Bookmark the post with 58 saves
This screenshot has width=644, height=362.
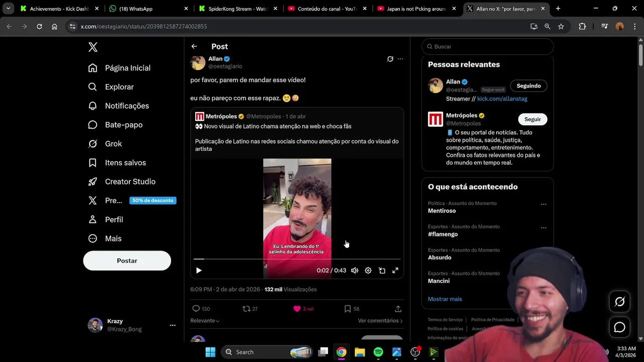(x=352, y=309)
